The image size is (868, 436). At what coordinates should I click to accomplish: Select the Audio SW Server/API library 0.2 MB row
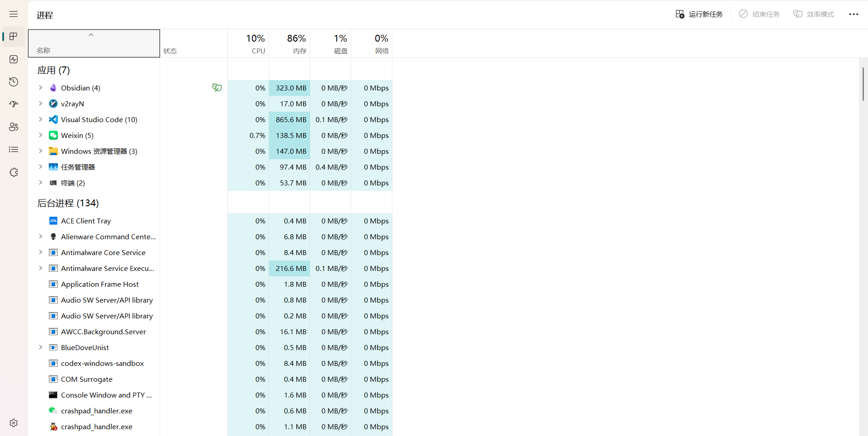[x=210, y=316]
